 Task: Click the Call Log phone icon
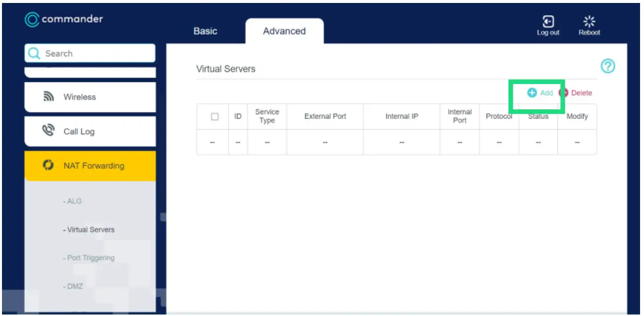pos(48,131)
